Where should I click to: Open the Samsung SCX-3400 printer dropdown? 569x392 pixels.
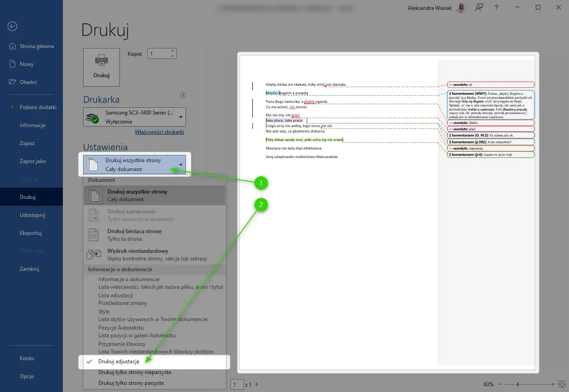[134, 117]
